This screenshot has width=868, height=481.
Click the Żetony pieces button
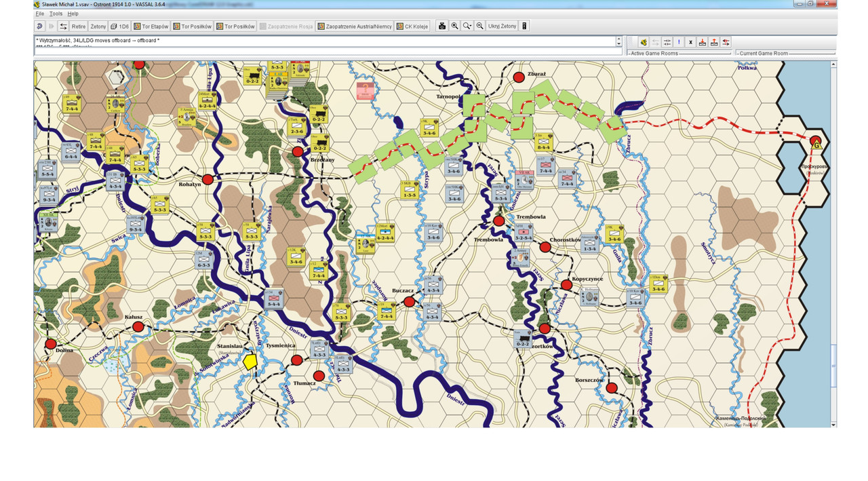point(98,26)
